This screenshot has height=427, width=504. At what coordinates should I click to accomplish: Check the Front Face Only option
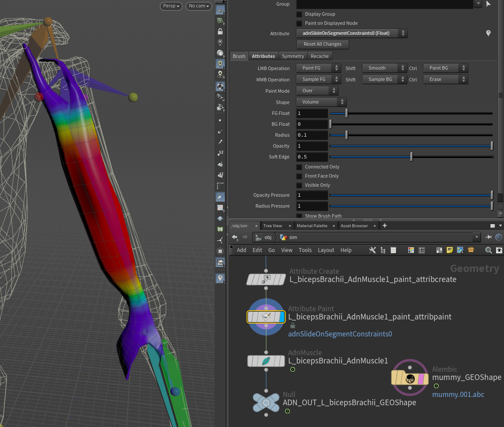click(299, 176)
